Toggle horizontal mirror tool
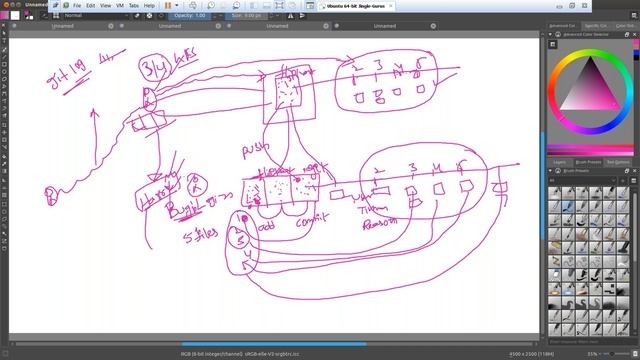Screen dimensions: 640x360 [291, 16]
